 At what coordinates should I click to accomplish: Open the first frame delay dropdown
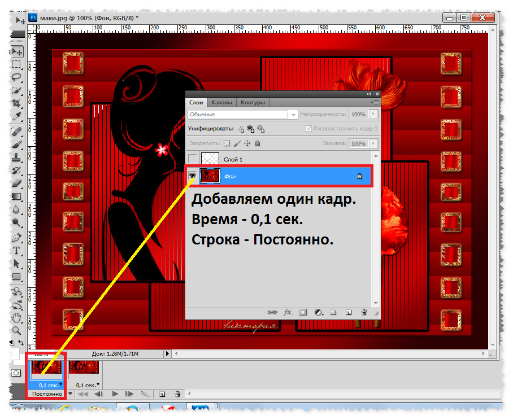tap(61, 384)
